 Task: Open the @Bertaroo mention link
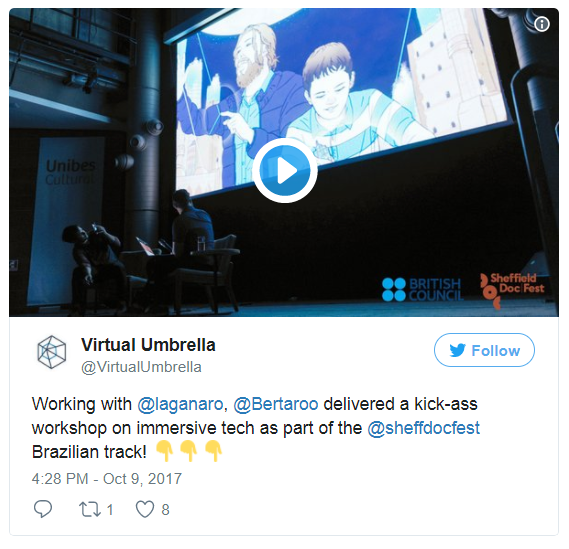coord(276,404)
